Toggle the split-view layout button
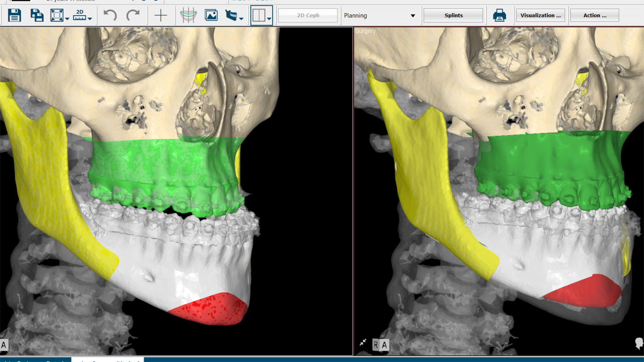The height and width of the screenshot is (362, 644). pyautogui.click(x=258, y=15)
